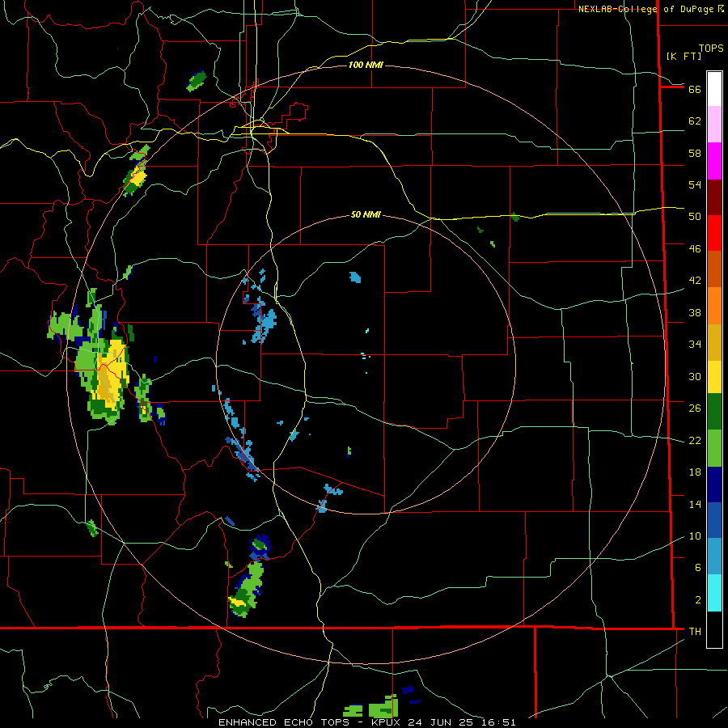Select the maroon legend color block
The image size is (728, 728).
[714, 197]
